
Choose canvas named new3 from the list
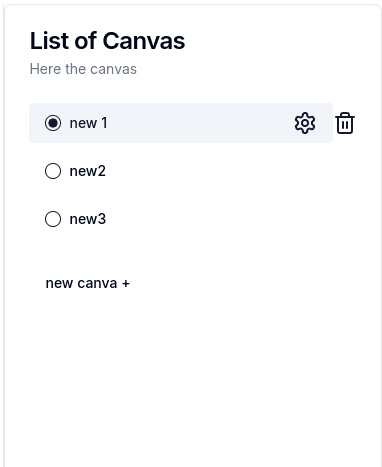coord(88,219)
